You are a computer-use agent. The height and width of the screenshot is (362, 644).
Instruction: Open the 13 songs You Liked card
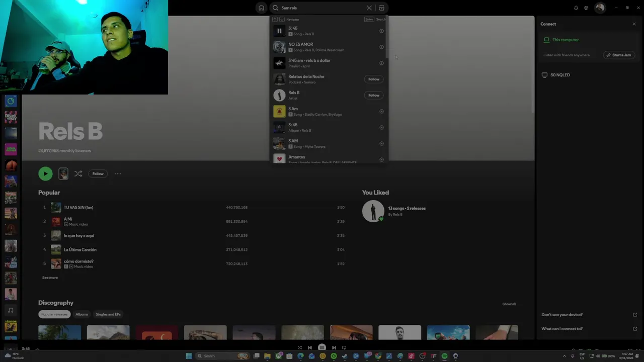click(394, 211)
